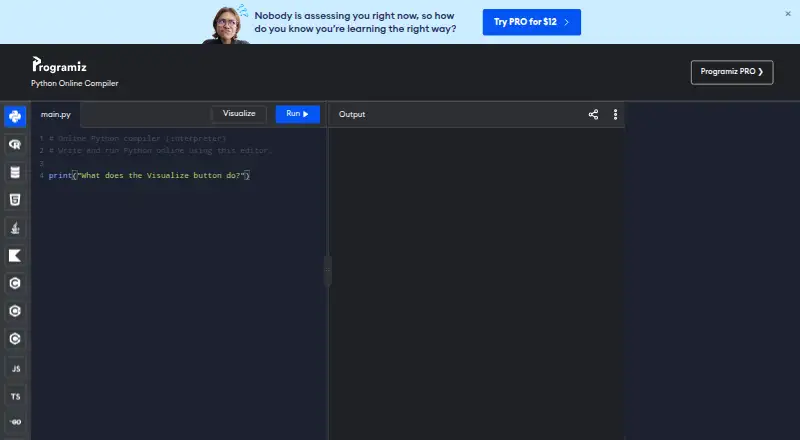800x440 pixels.
Task: Click the Programiz logo
Action: pos(59,65)
